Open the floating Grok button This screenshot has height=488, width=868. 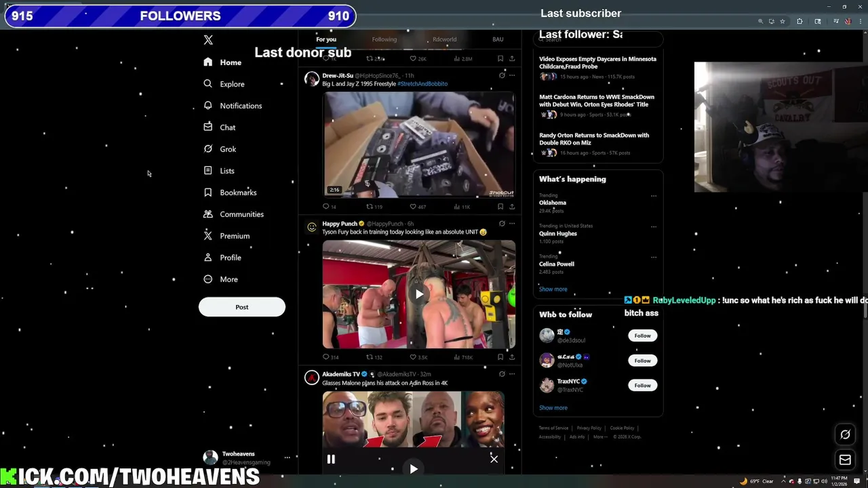[x=845, y=434]
